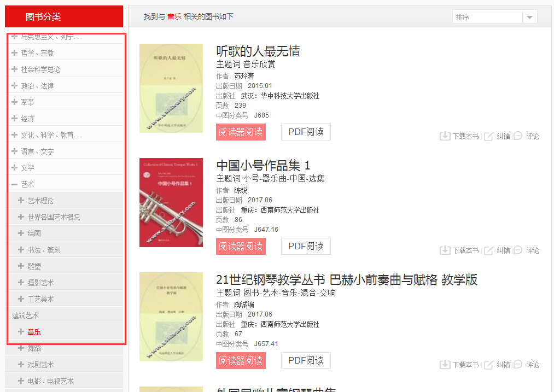Click 阅读器阅读 button for 听歌的人最无情

tap(241, 132)
